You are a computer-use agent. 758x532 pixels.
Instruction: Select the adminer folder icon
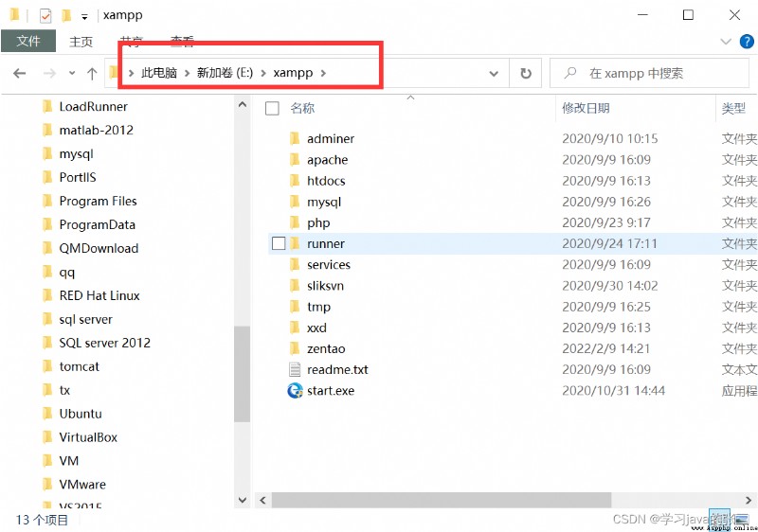(x=295, y=139)
